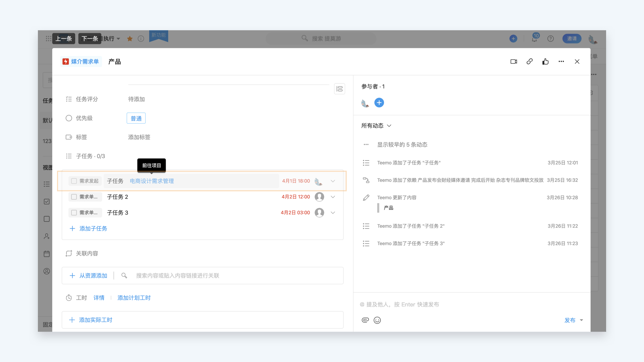Like the task with thumbs-up icon
This screenshot has height=362, width=644.
click(x=545, y=62)
